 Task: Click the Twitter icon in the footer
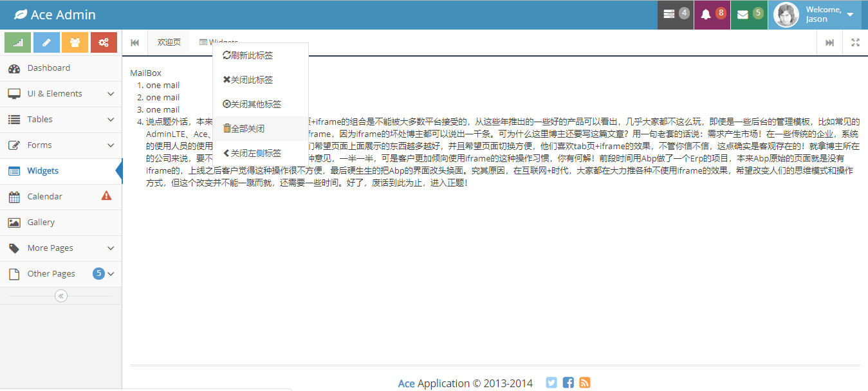coord(551,383)
